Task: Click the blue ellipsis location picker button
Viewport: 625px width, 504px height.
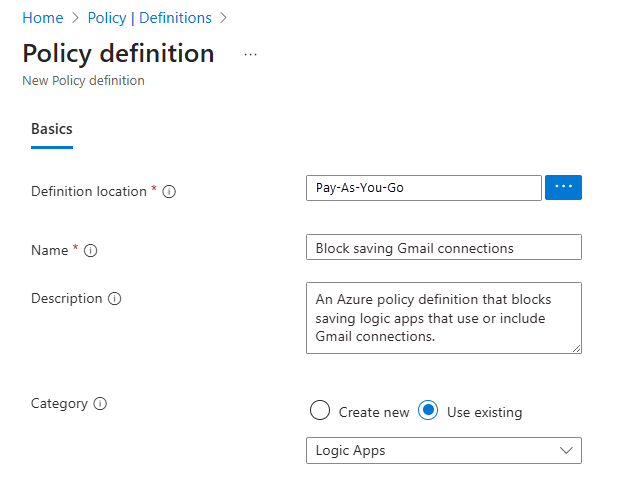Action: click(x=563, y=187)
